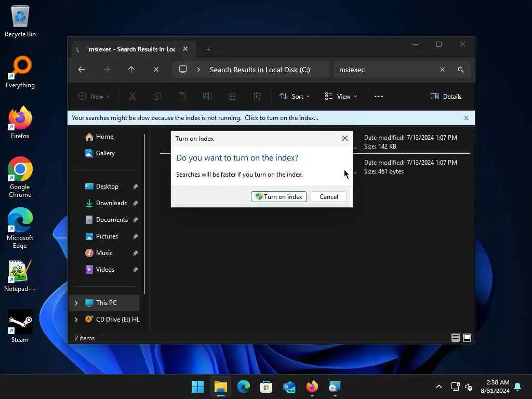Go up one folder level
This screenshot has height=399, width=532.
[131, 70]
